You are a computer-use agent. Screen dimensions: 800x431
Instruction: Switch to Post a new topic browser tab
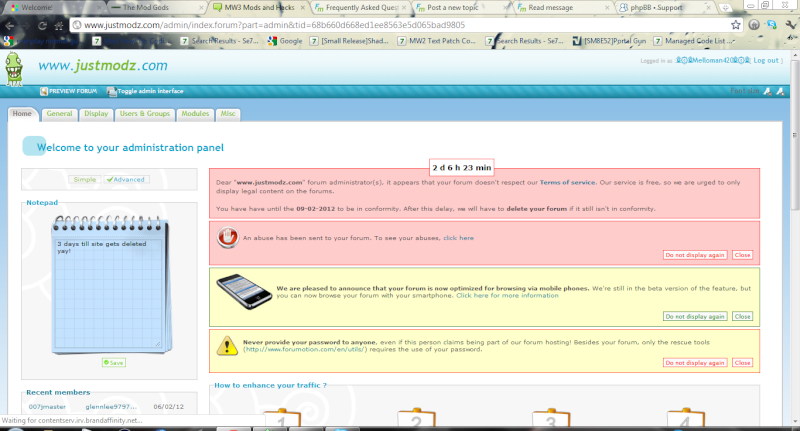click(462, 8)
